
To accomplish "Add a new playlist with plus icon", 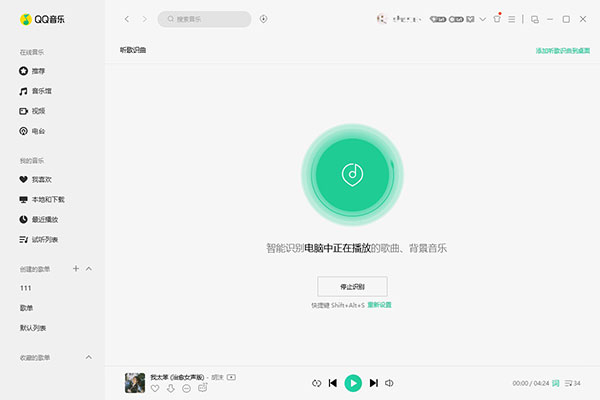I will pos(76,269).
